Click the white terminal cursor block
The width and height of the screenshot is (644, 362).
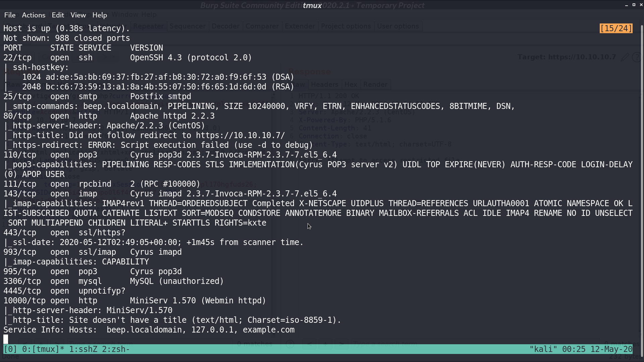click(x=6, y=340)
